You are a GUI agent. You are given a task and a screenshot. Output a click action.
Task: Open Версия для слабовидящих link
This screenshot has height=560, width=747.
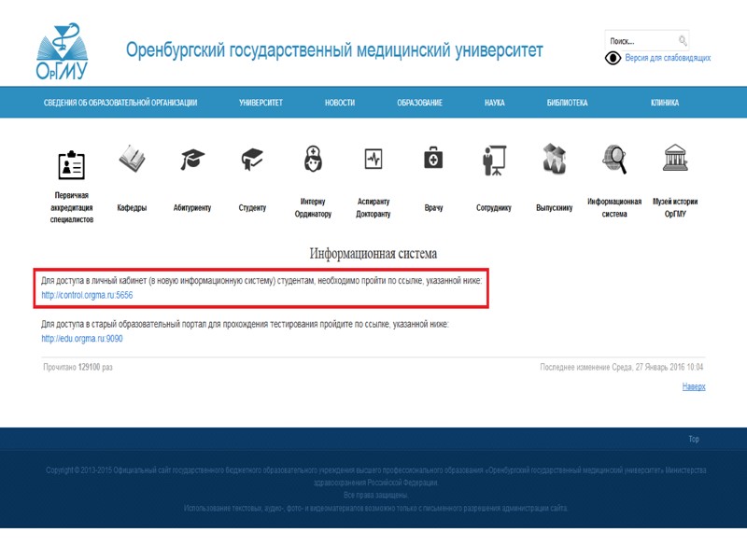coord(668,58)
